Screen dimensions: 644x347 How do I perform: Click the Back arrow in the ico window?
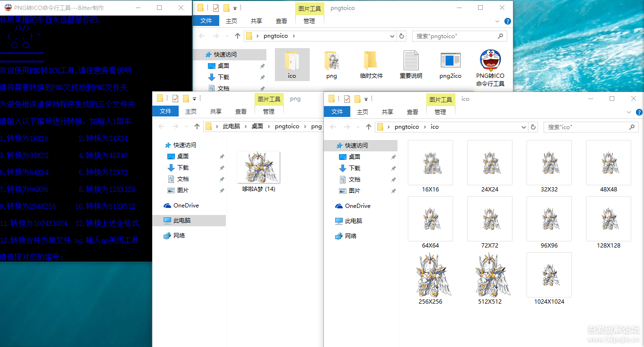coord(333,127)
